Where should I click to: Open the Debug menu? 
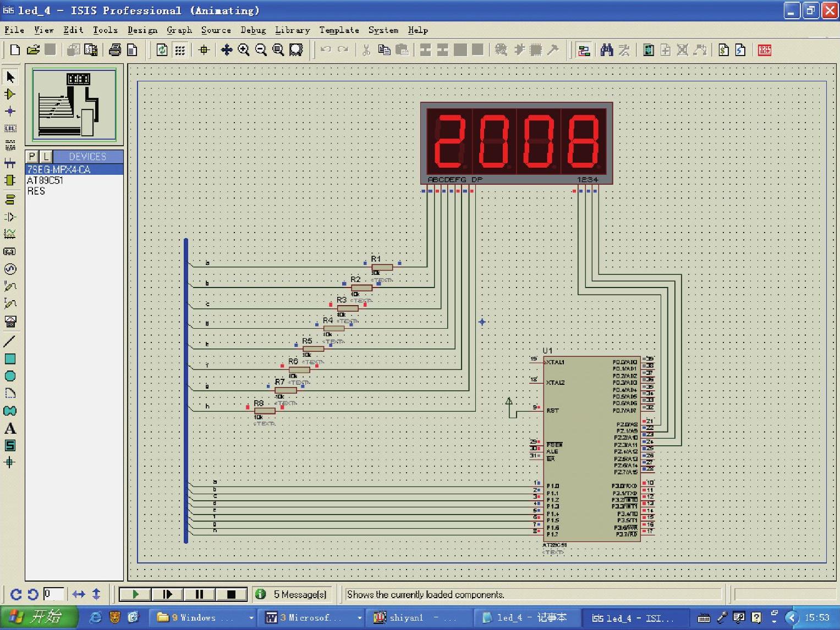pyautogui.click(x=253, y=30)
